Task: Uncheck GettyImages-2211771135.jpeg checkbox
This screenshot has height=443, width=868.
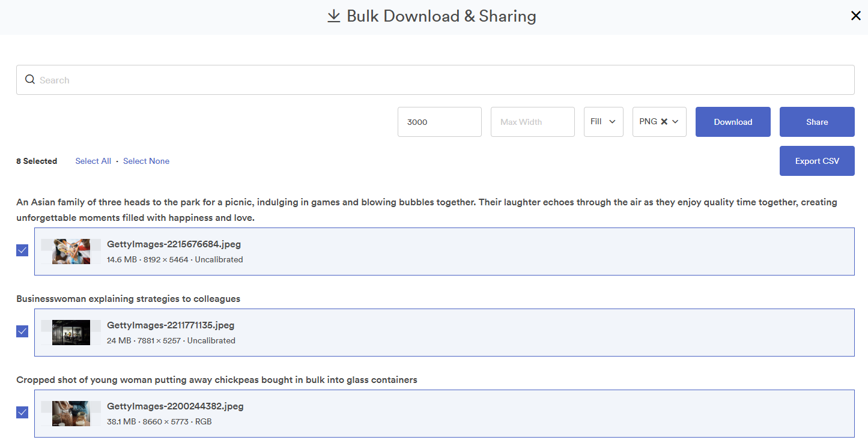Action: click(x=22, y=331)
